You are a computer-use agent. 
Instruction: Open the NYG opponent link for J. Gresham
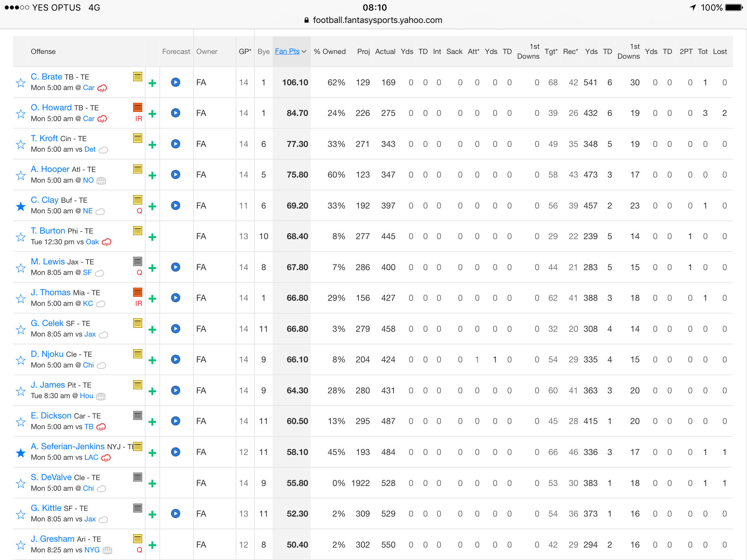[92, 550]
